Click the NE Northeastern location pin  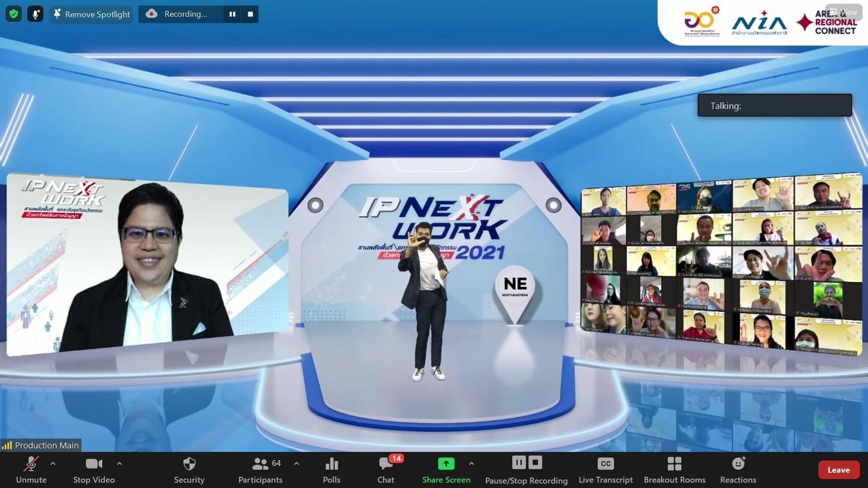515,295
